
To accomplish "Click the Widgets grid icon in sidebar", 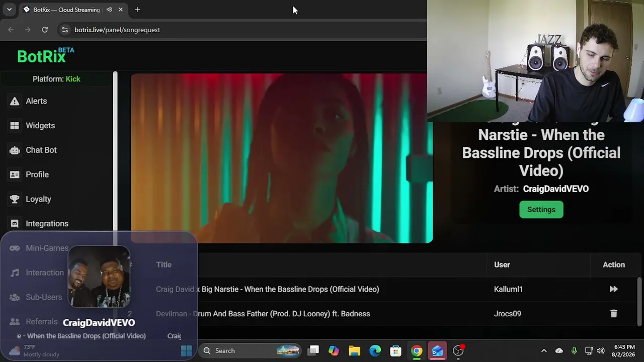I will (15, 126).
